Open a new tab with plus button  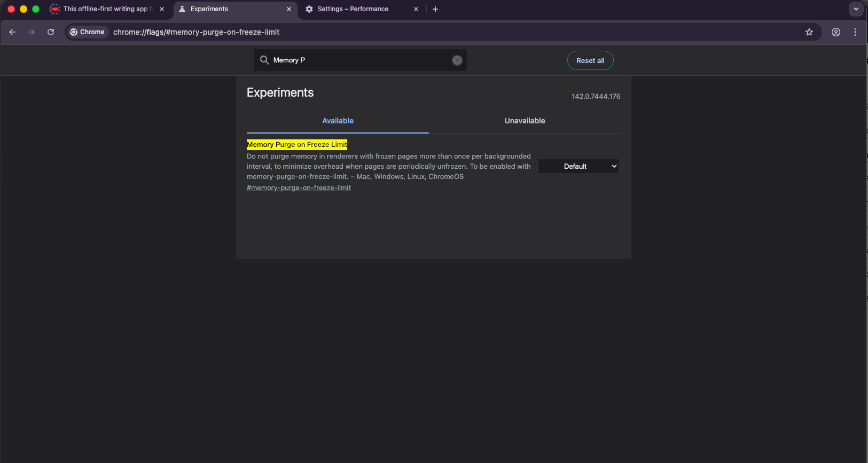[x=435, y=9]
